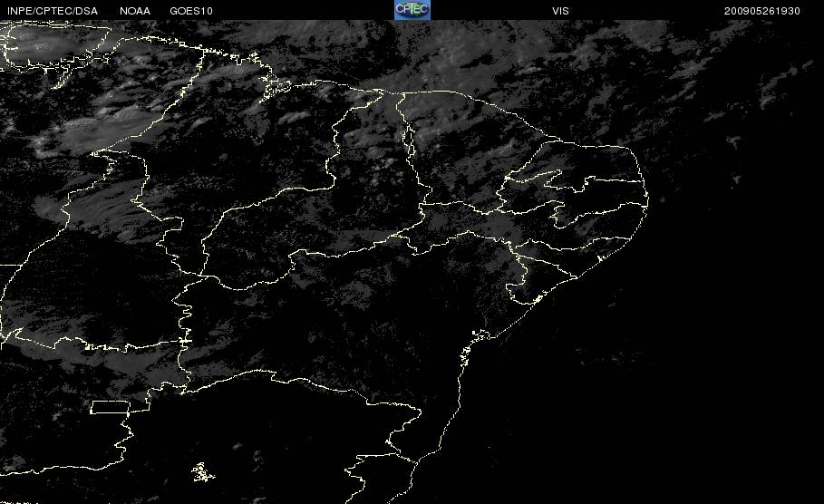Screen dimensions: 824x504
Task: Click the CPTEC logo in header
Action: click(x=412, y=10)
